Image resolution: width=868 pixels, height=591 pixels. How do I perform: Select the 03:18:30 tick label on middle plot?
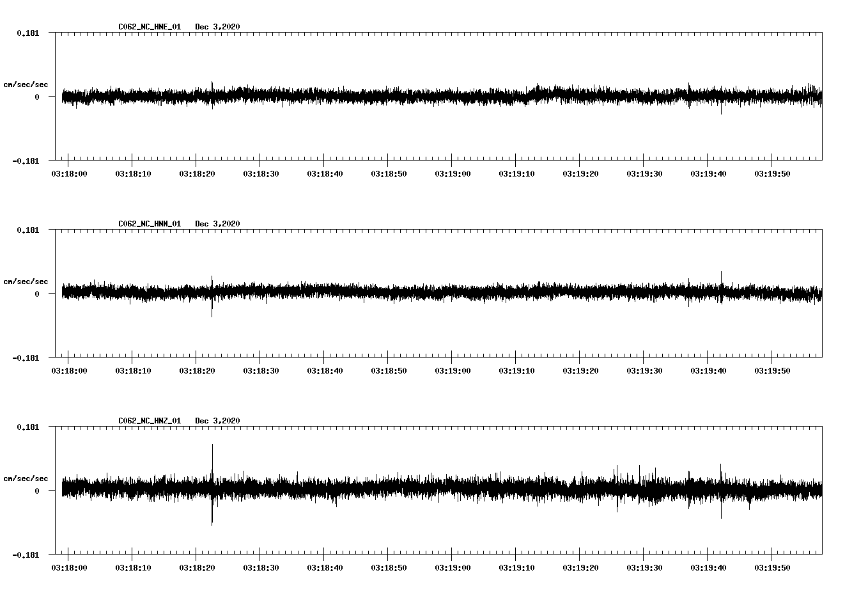tap(262, 369)
